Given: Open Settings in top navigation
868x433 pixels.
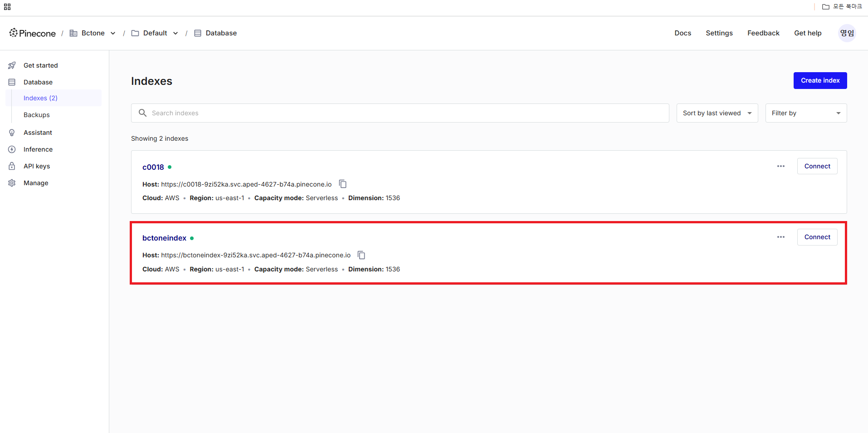Looking at the screenshot, I should click(x=719, y=33).
